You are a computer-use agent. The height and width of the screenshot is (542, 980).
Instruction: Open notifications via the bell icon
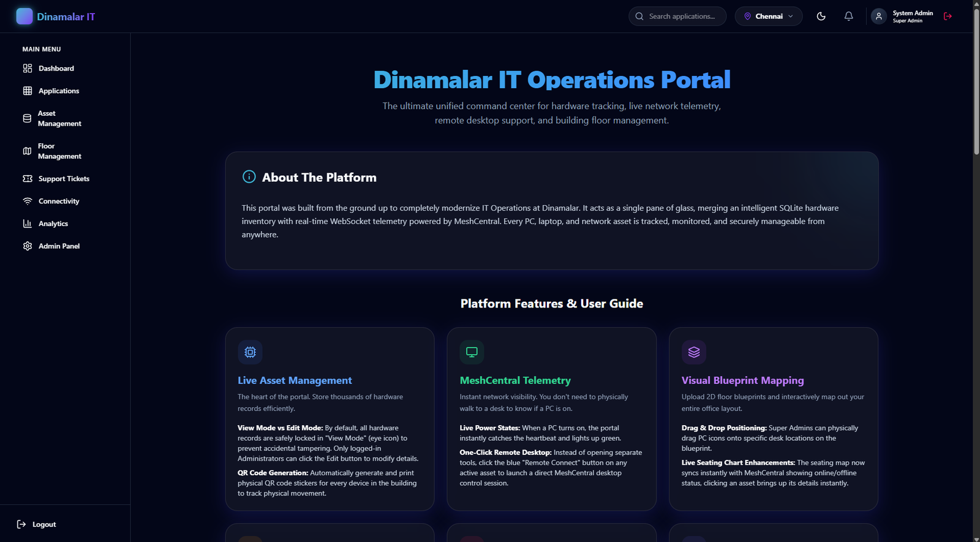[x=848, y=17]
